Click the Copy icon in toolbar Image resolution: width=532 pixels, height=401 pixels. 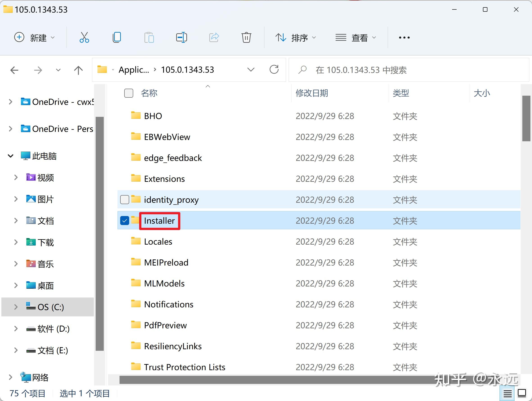point(117,38)
